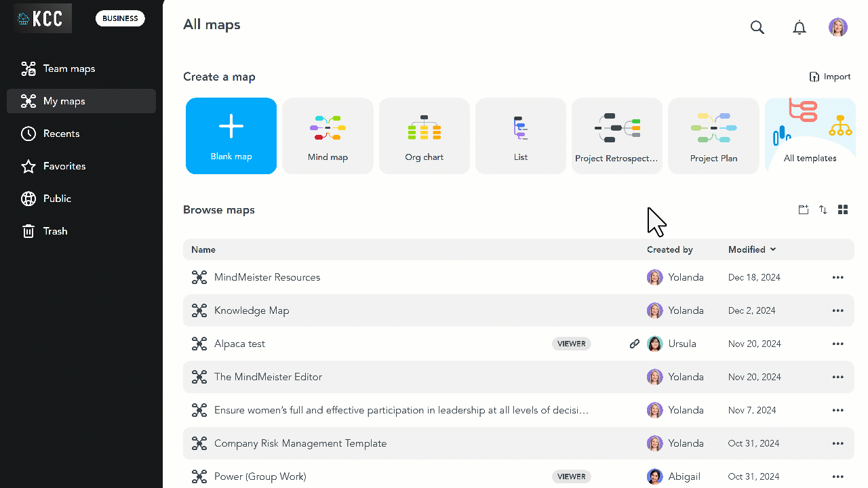Open the user profile avatar

(x=838, y=27)
